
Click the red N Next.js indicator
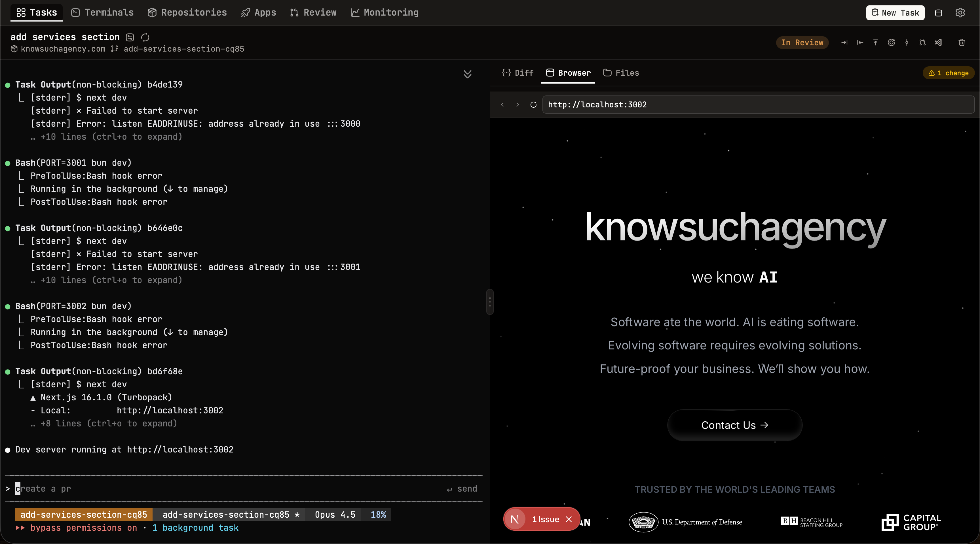(515, 519)
